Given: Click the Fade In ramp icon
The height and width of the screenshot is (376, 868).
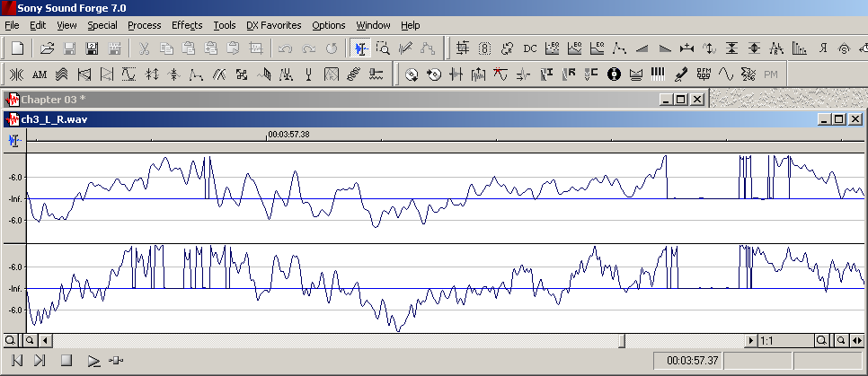Looking at the screenshot, I should click(642, 48).
